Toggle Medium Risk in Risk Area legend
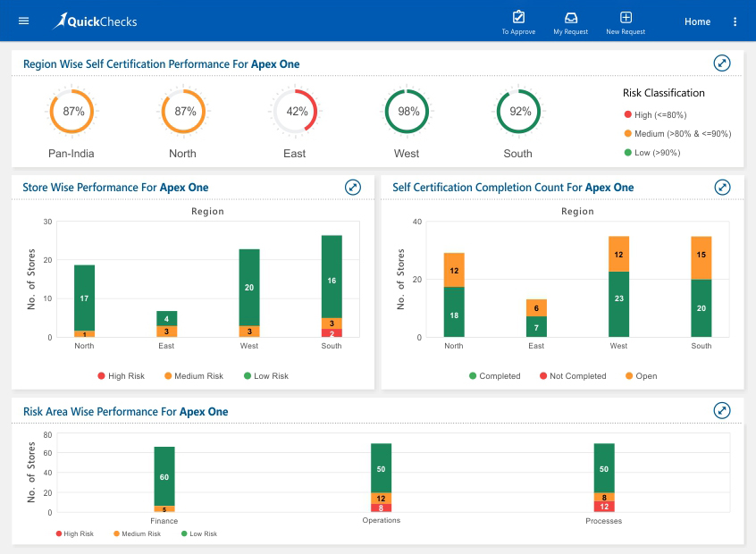 pos(137,533)
